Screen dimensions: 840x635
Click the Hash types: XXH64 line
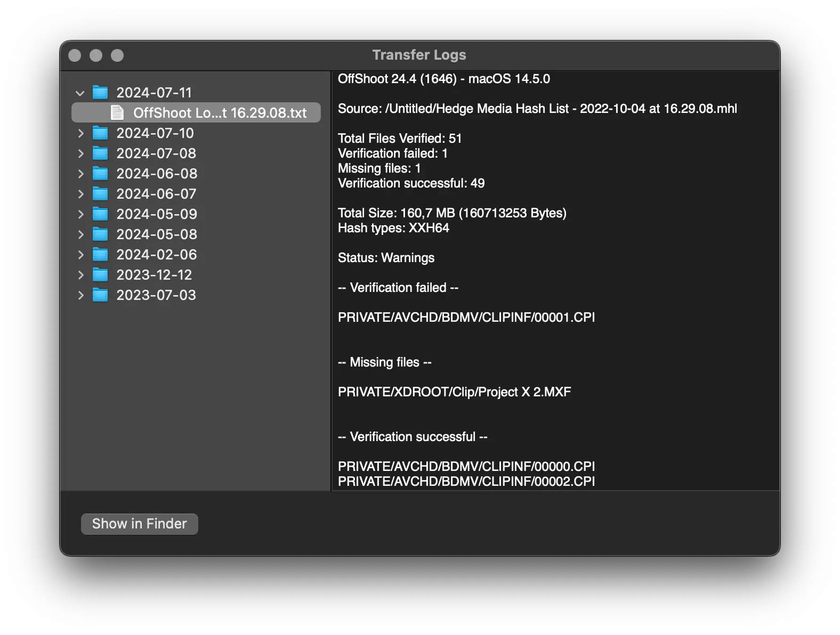coord(393,228)
